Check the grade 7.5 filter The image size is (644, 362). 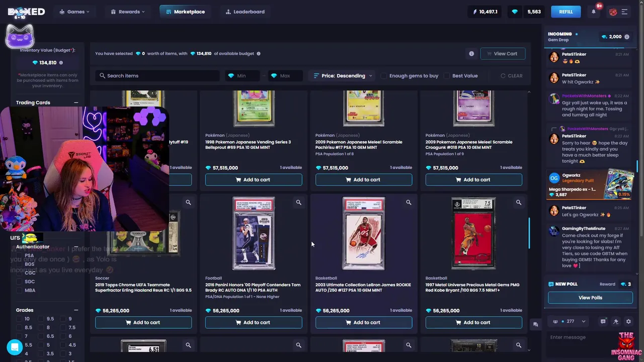click(x=62, y=327)
